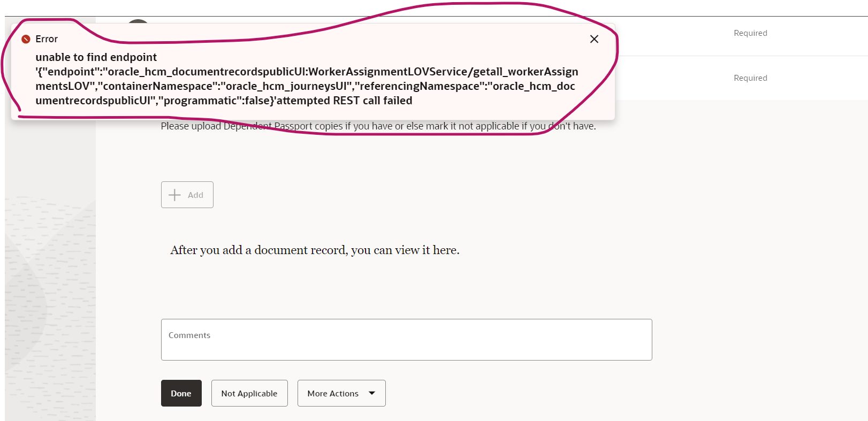
Task: Mark the task as Done
Action: click(x=181, y=393)
